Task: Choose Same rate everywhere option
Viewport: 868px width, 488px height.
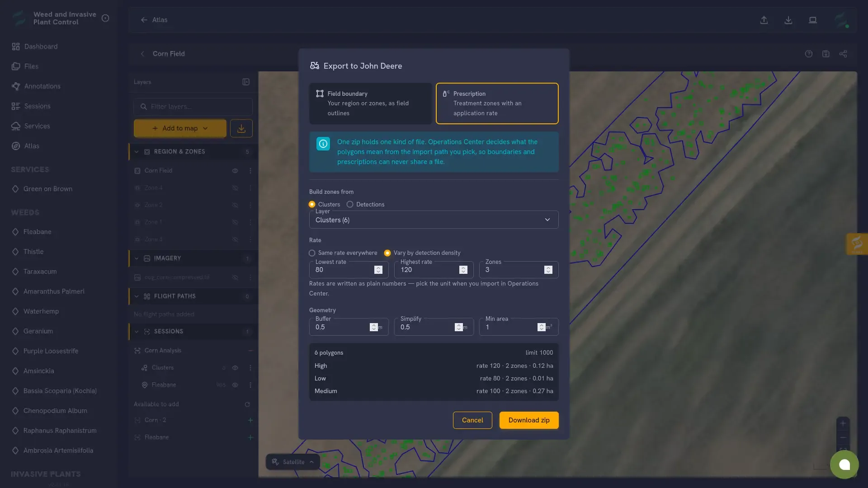Action: click(x=312, y=253)
